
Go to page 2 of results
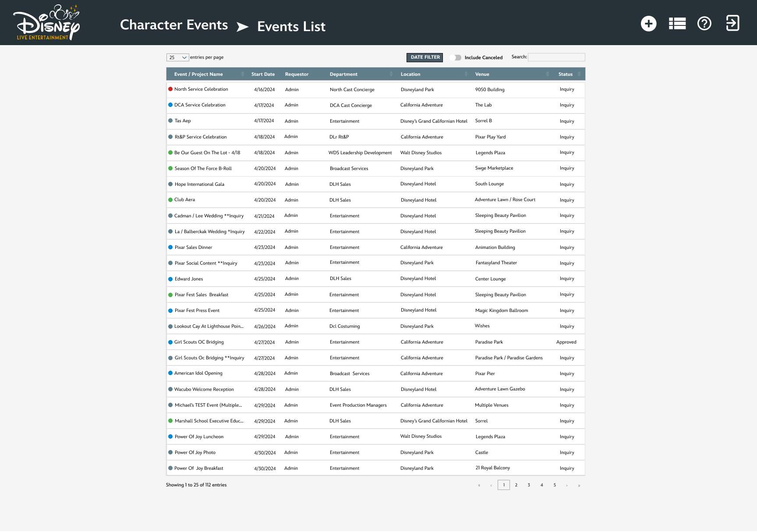coord(516,485)
